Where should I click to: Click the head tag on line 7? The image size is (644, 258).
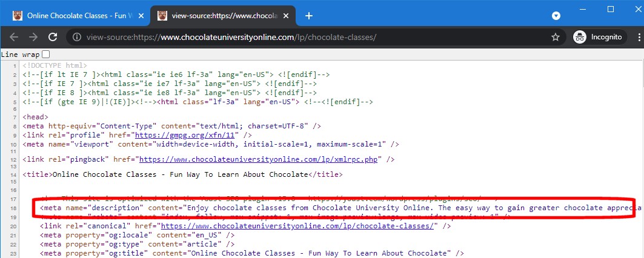tap(35, 117)
